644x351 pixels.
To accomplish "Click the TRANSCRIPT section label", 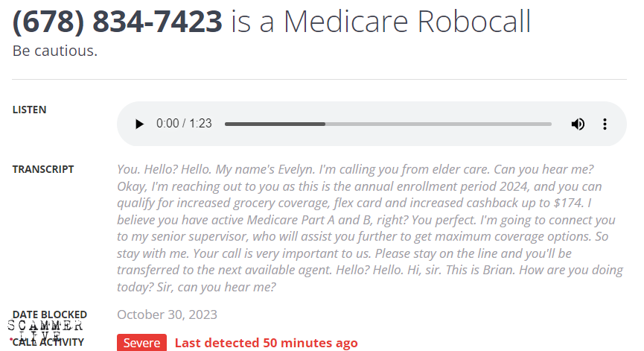I will tap(42, 169).
